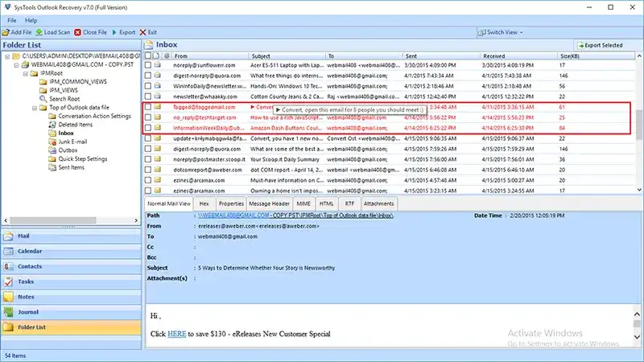Click the Switch View icon

click(482, 32)
